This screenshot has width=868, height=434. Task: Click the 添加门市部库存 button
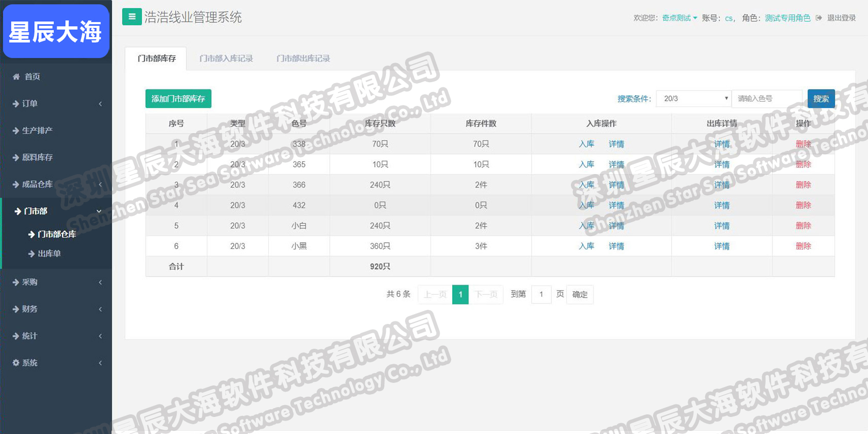pyautogui.click(x=178, y=99)
